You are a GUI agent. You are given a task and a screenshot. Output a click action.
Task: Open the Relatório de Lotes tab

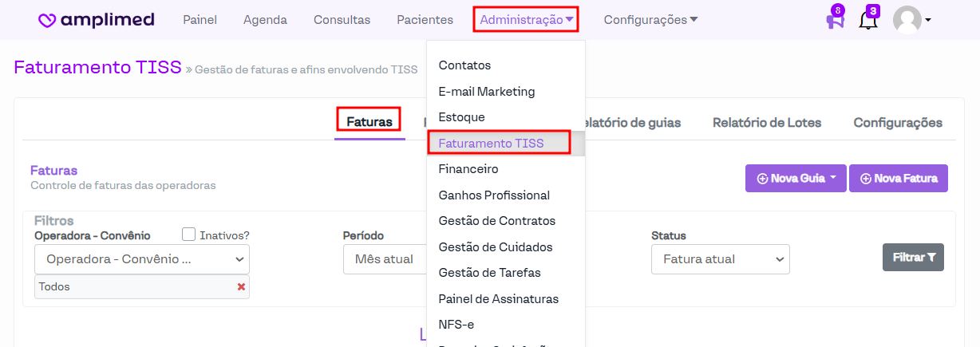click(766, 123)
